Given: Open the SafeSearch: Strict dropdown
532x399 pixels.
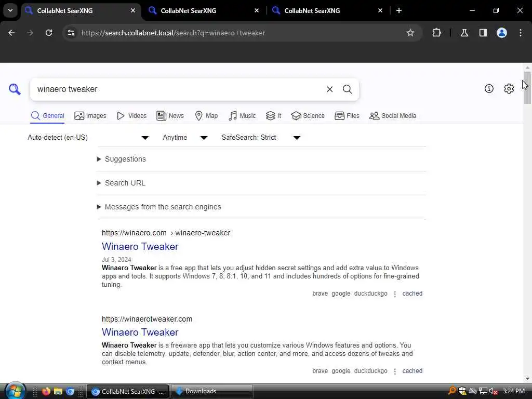Looking at the screenshot, I should pos(261,137).
